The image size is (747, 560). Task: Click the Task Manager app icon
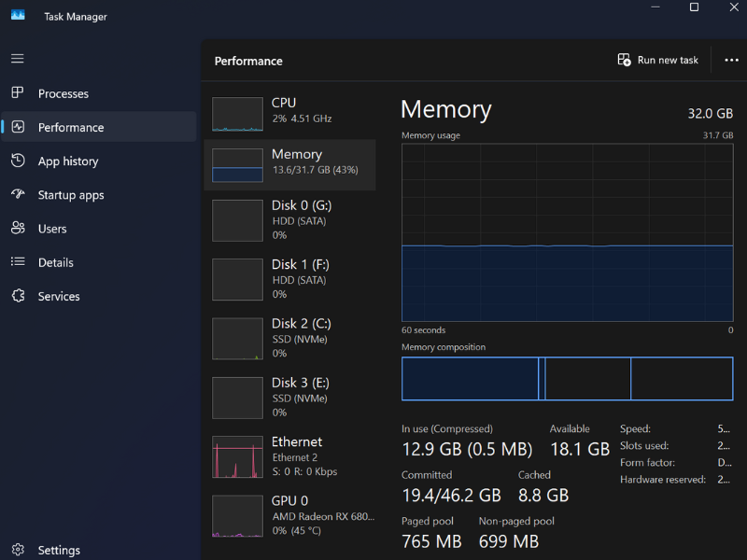(18, 16)
